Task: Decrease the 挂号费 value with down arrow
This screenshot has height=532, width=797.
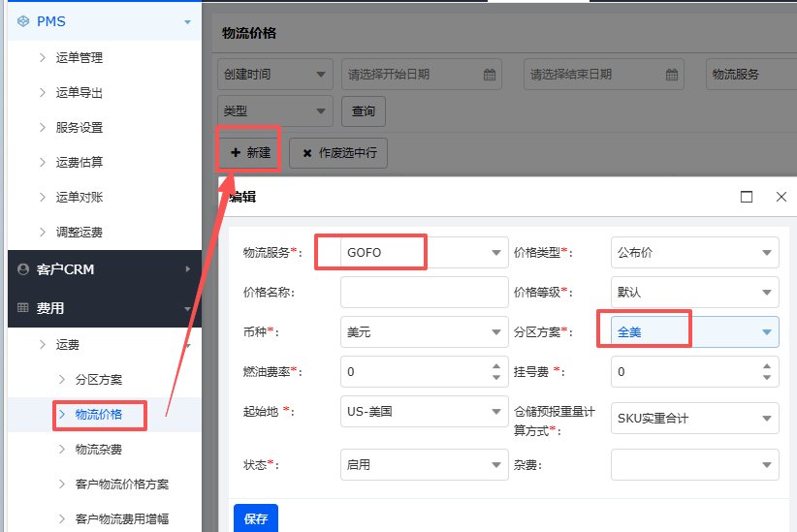Action: pos(768,377)
